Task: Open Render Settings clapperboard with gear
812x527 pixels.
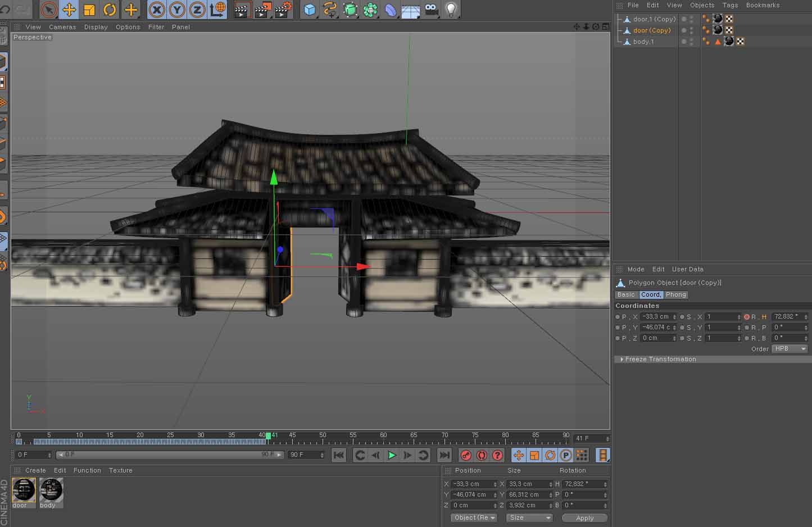Action: tap(283, 10)
